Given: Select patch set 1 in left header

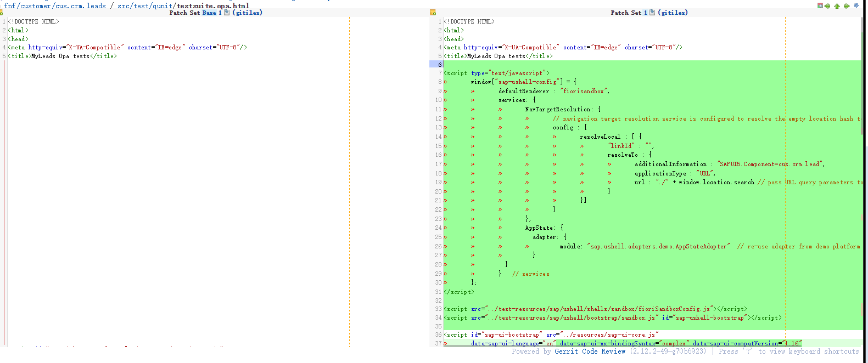Looking at the screenshot, I should [x=220, y=13].
